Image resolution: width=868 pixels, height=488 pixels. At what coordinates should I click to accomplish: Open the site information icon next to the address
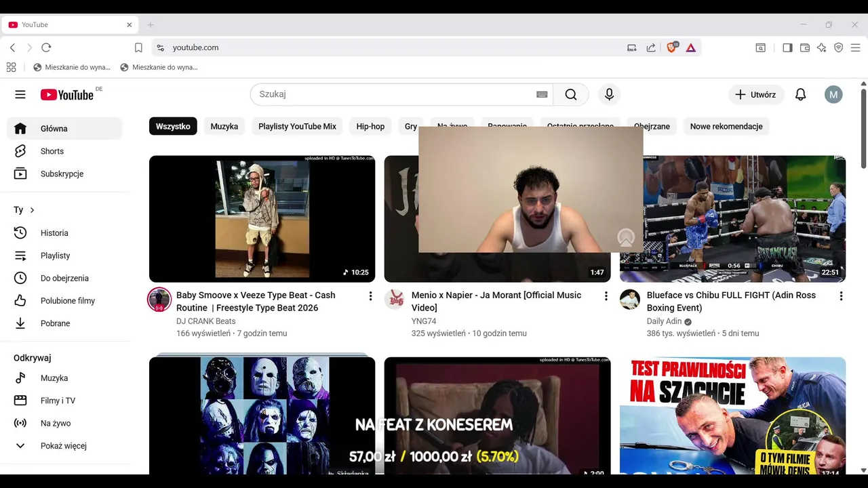point(160,47)
